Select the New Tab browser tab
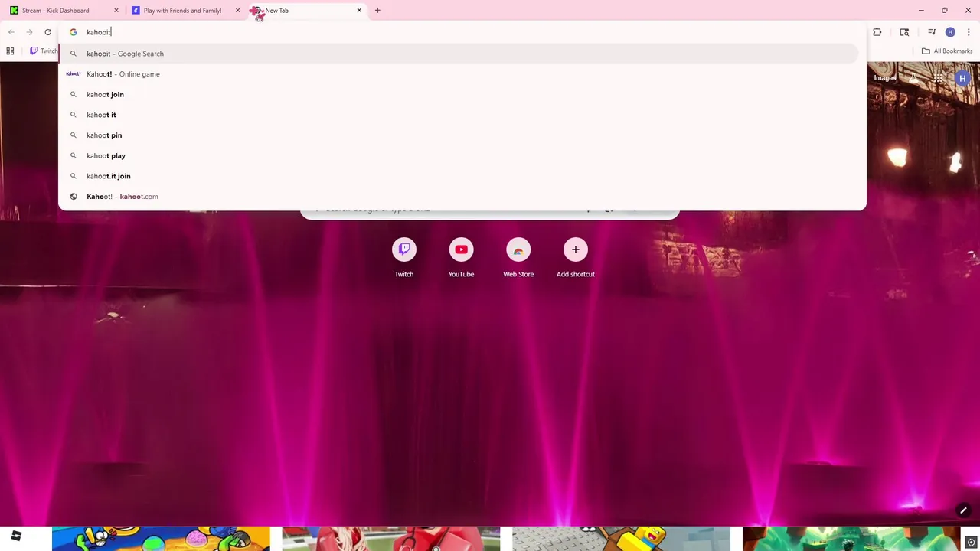 (306, 11)
